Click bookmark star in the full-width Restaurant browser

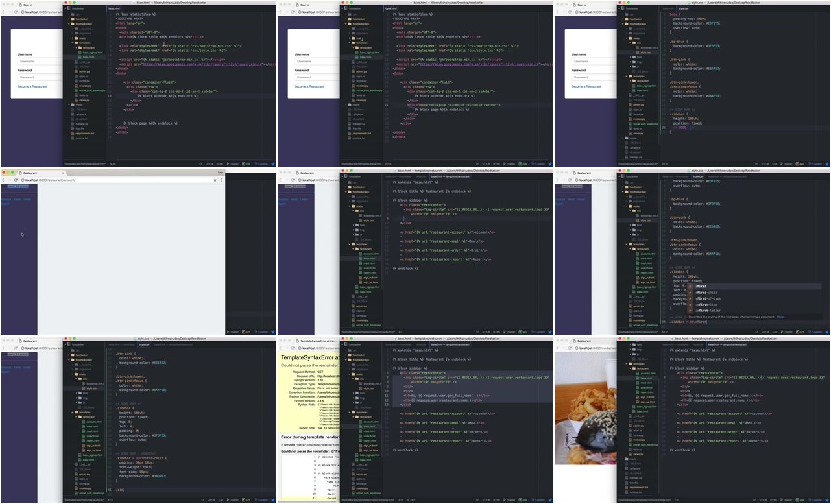click(215, 180)
